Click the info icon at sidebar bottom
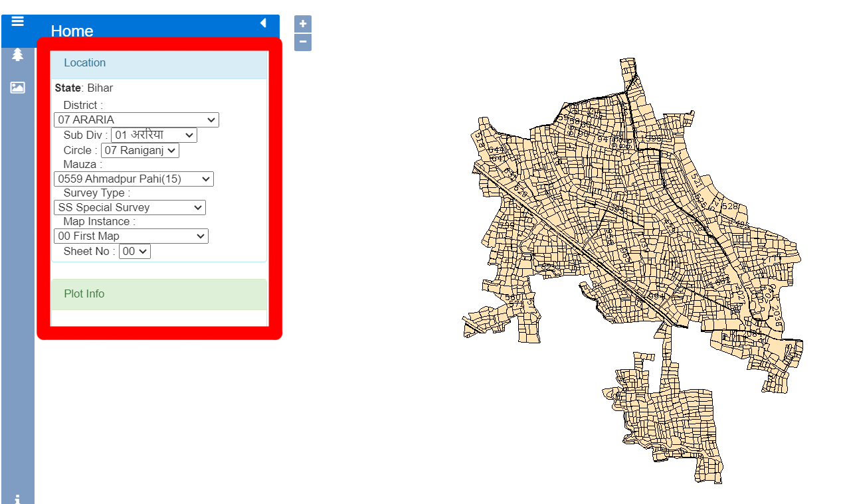Image resolution: width=843 pixels, height=504 pixels. [17, 499]
